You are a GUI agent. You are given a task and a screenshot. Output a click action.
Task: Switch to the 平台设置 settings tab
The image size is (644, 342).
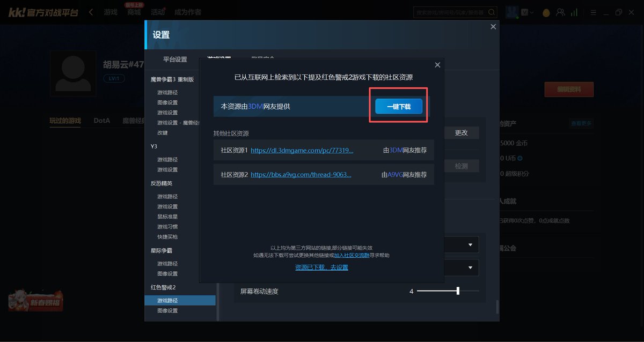point(175,59)
